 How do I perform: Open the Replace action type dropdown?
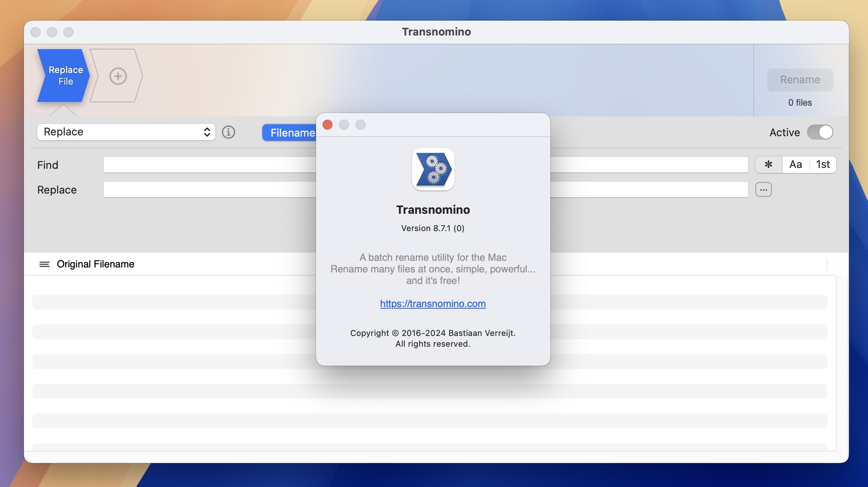click(126, 132)
